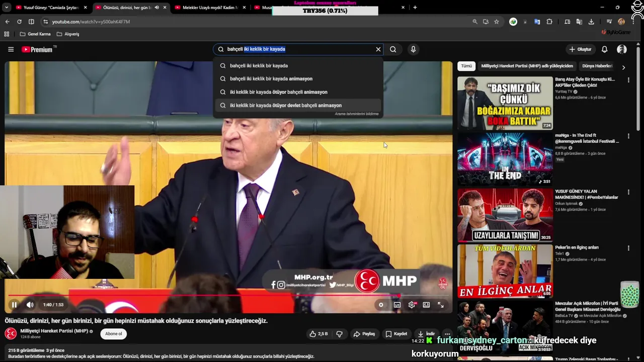644x362 pixels.
Task: Mute the Ölünüzü dirinizi tab audio icon
Action: 157,8
